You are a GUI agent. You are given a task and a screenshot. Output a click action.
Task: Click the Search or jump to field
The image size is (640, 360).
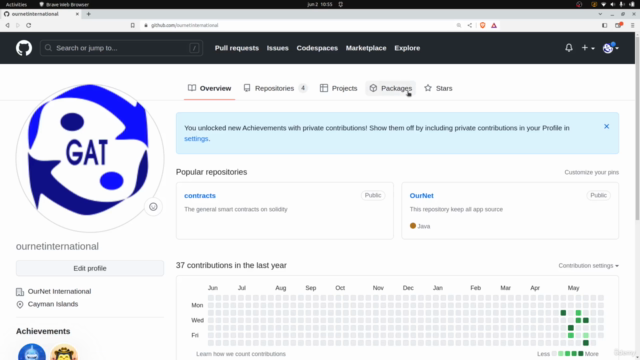121,48
